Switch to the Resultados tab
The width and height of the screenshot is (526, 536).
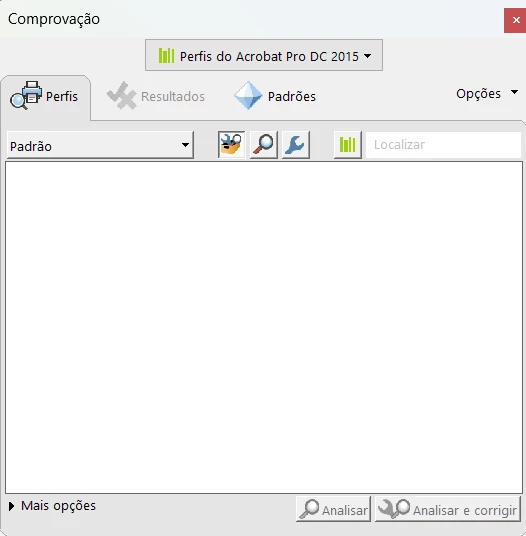[156, 96]
